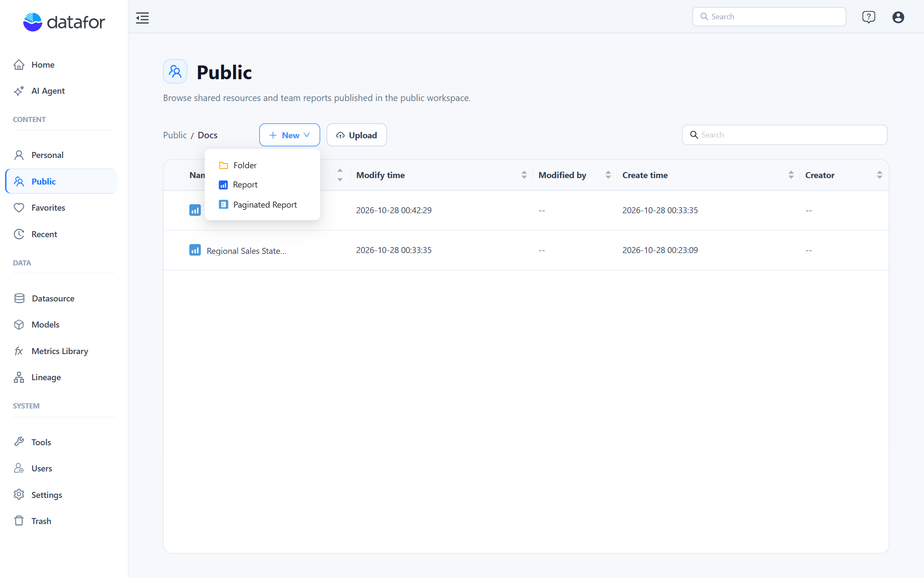Sort by the Modify time column arrows
The height and width of the screenshot is (578, 924).
[524, 175]
